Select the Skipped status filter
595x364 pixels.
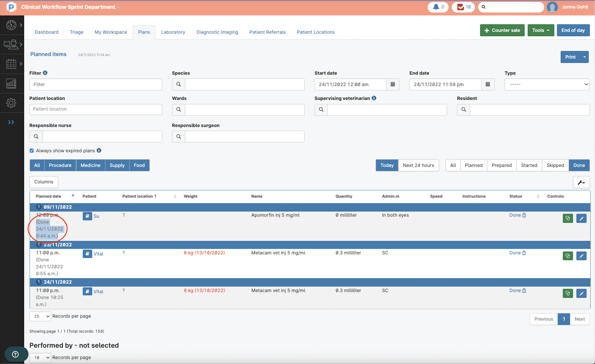[555, 165]
